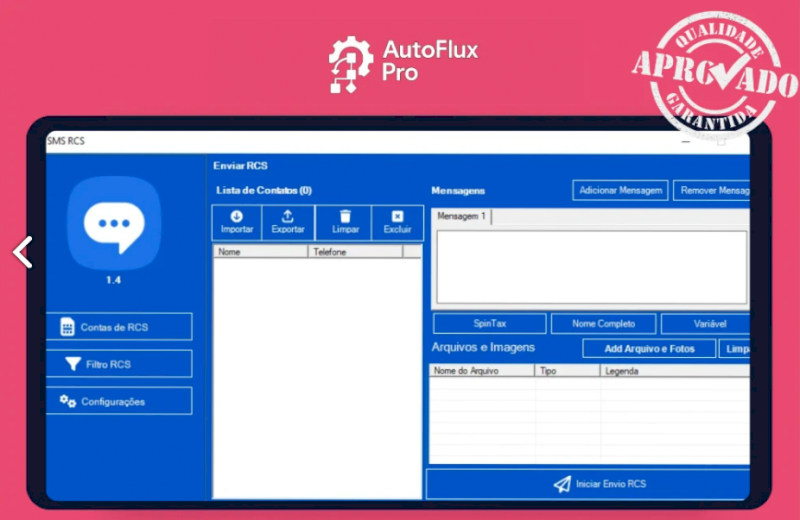
Task: Click the Exportar contacts button
Action: tap(288, 222)
